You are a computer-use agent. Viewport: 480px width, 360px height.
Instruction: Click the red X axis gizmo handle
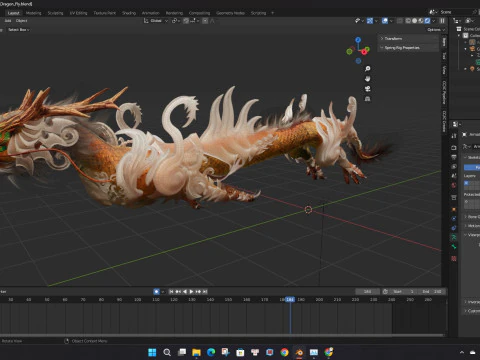pyautogui.click(x=365, y=52)
